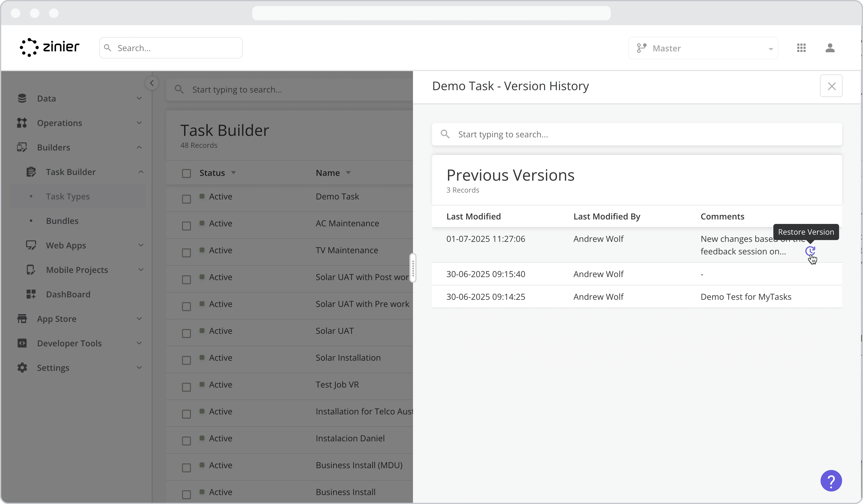Screen dimensions: 863x504
Task: Click the Task Builder clipboard icon
Action: pyautogui.click(x=31, y=172)
